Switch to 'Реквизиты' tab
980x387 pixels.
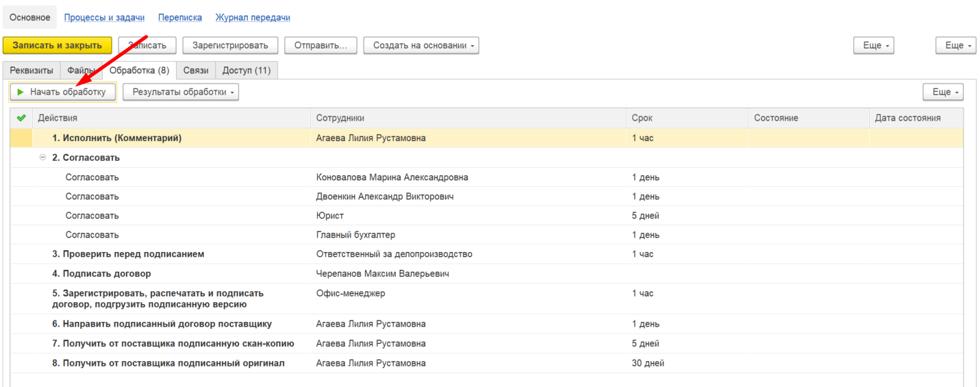point(32,71)
